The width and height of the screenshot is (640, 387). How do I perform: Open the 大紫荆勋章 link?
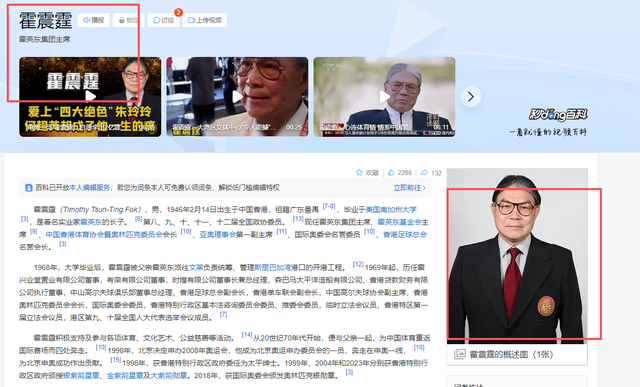point(169,376)
